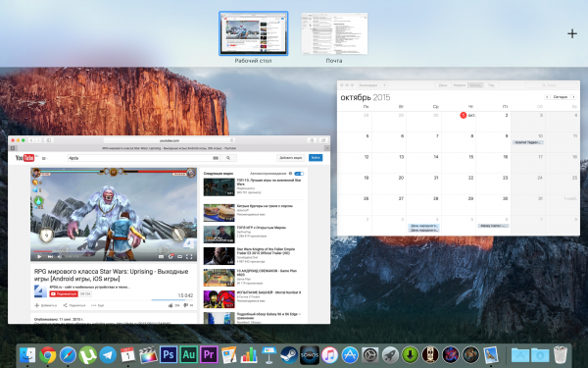Launch the Sonos app in Dock
Image resolution: width=588 pixels, height=368 pixels.
pos(310,355)
